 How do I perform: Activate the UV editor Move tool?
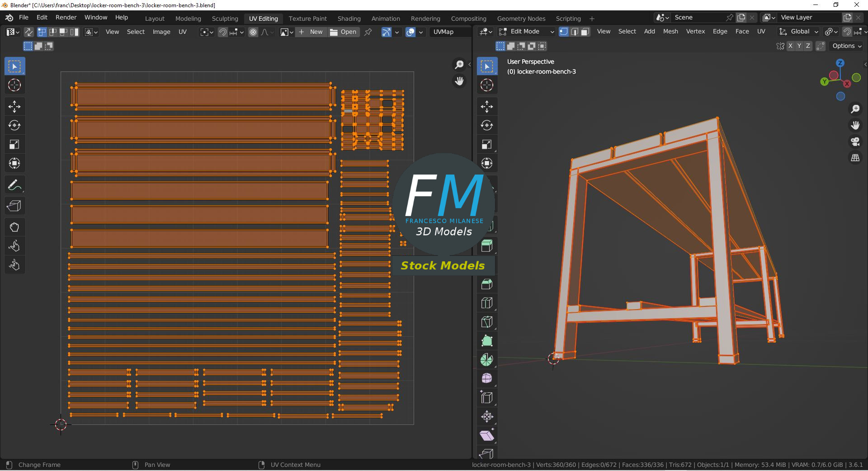click(x=14, y=107)
